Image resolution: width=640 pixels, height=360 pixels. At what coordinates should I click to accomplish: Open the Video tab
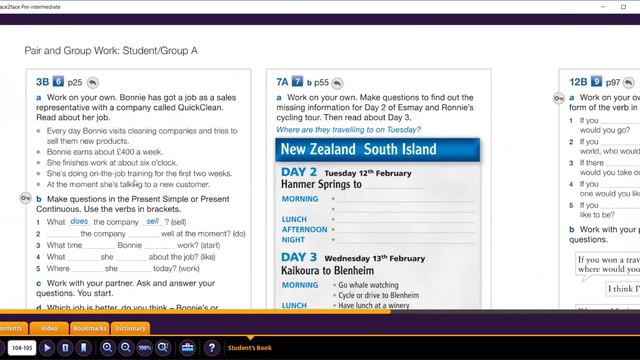point(49,328)
